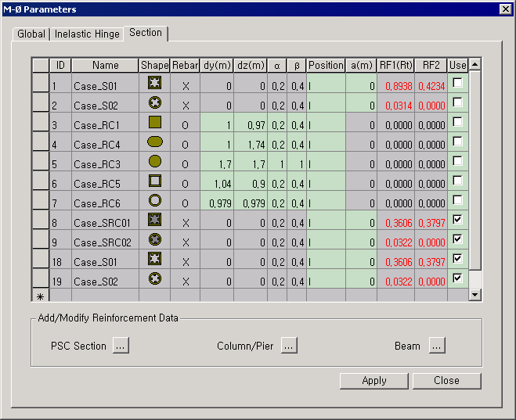Click the solid circle shape icon for Case_RC3
Screen dimensions: 516x420
(154, 161)
